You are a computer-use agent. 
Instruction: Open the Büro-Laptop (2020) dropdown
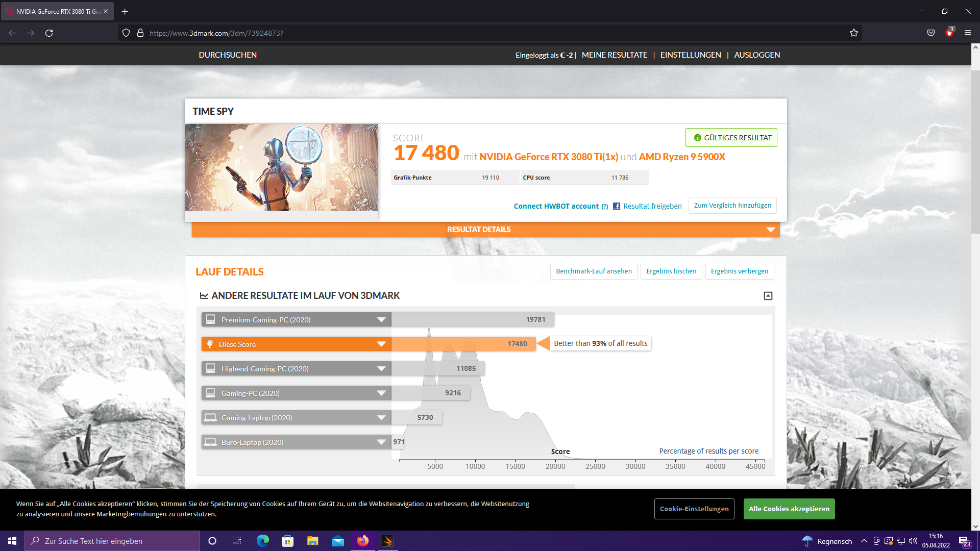(381, 442)
